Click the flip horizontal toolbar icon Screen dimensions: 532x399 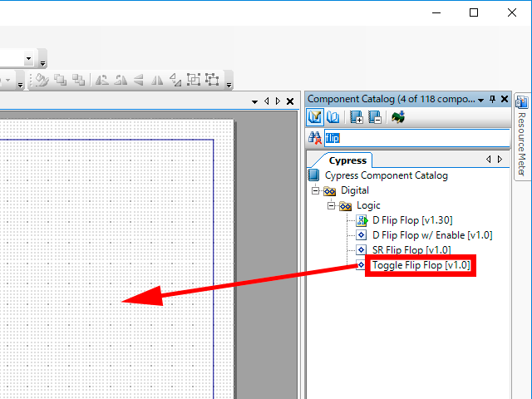[157, 80]
